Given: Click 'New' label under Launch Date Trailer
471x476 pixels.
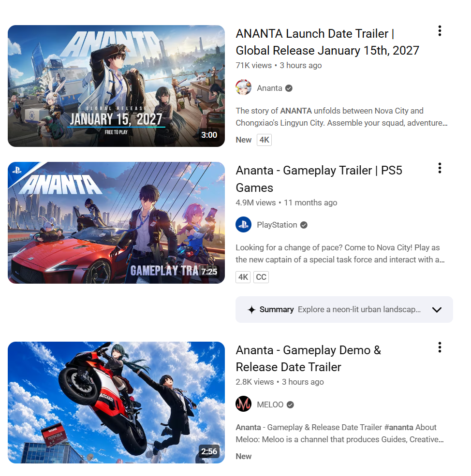Looking at the screenshot, I should (243, 140).
